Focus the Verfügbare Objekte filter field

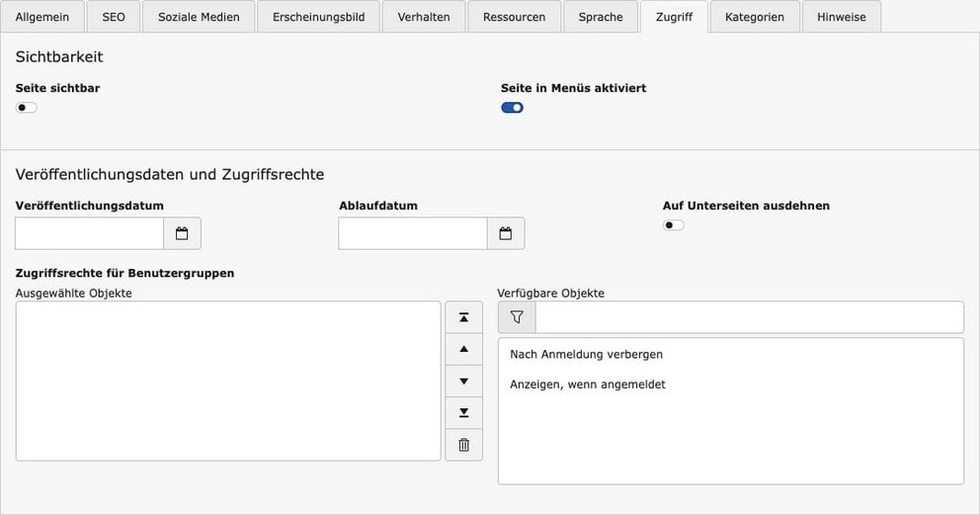(749, 317)
